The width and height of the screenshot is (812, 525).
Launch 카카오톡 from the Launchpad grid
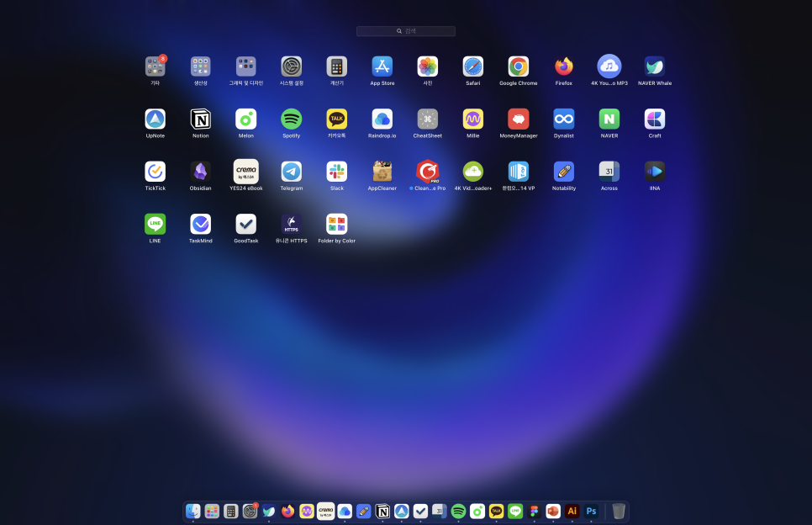pos(337,119)
